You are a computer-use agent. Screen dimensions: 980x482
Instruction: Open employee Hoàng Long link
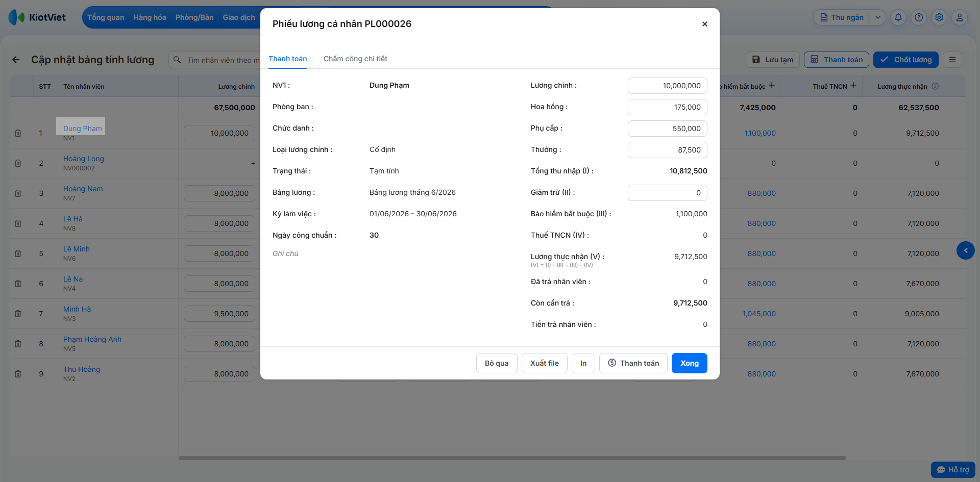(x=84, y=159)
